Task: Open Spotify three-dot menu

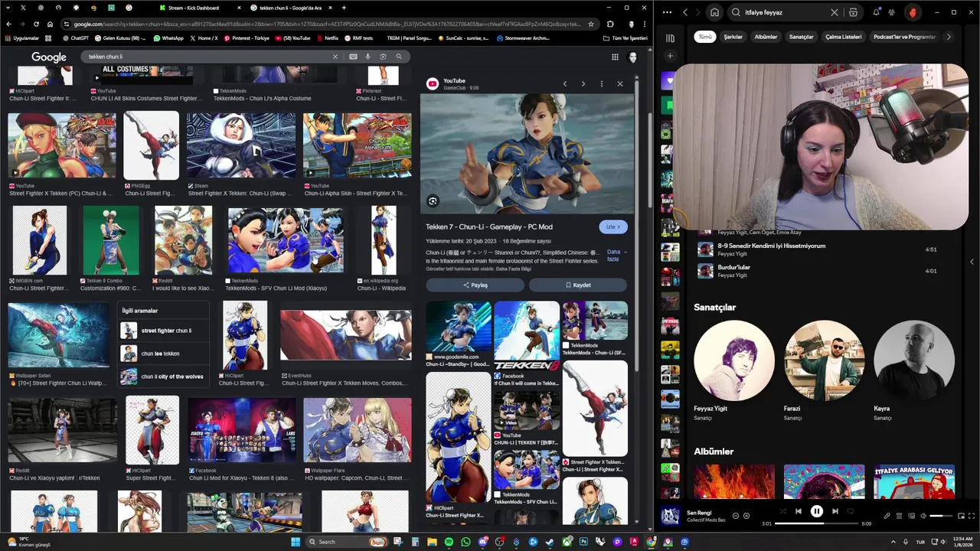Action: (667, 12)
